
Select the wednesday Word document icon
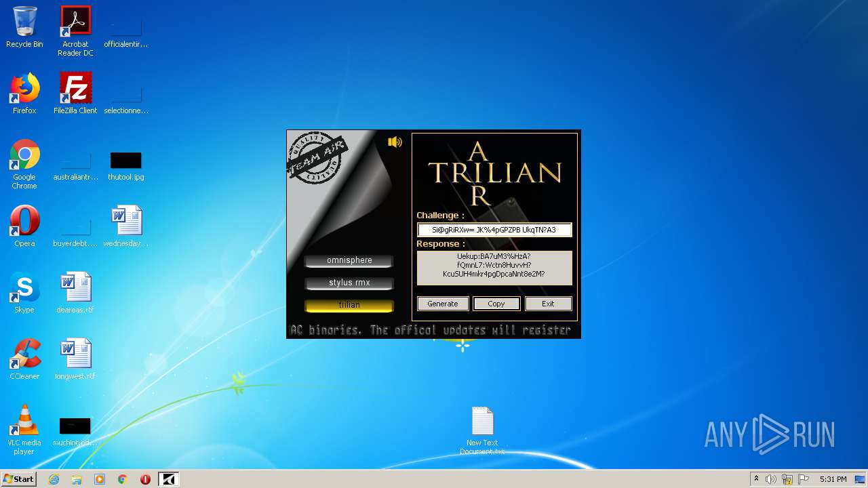click(126, 226)
